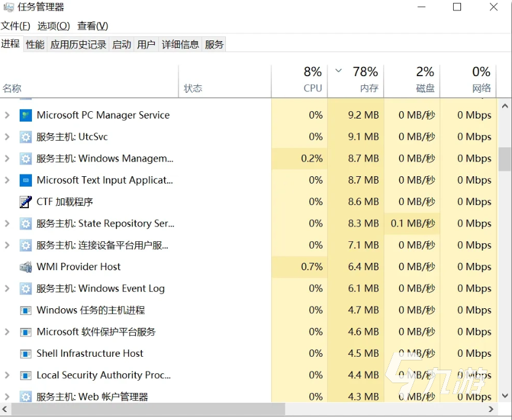Image resolution: width=512 pixels, height=420 pixels.
Task: Click the gear icon next to 服务主机: UtcSvc
Action: tap(25, 136)
